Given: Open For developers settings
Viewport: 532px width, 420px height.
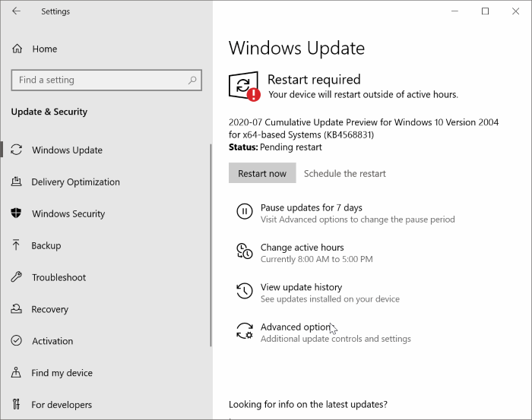Looking at the screenshot, I should pos(62,404).
